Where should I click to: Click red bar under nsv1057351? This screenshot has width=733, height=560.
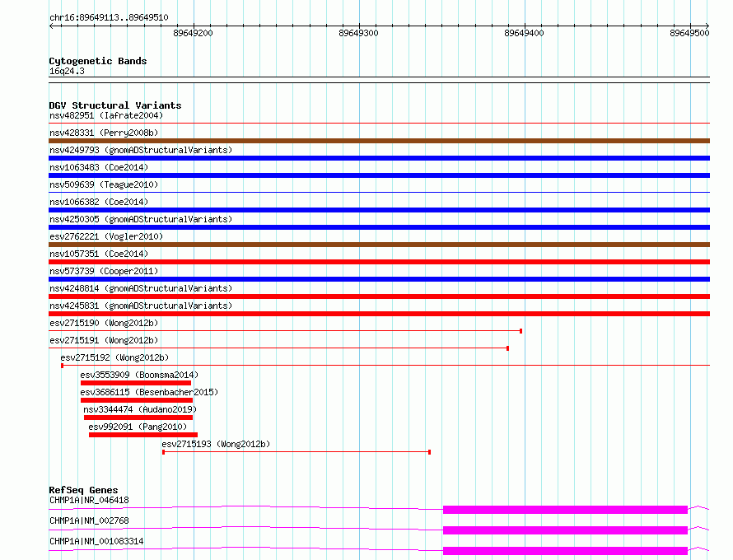(379, 262)
